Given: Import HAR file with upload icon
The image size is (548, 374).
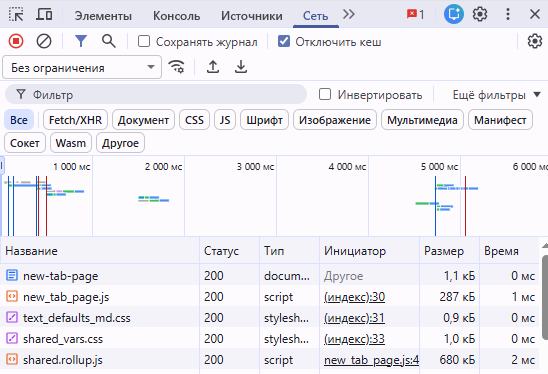Looking at the screenshot, I should 213,67.
